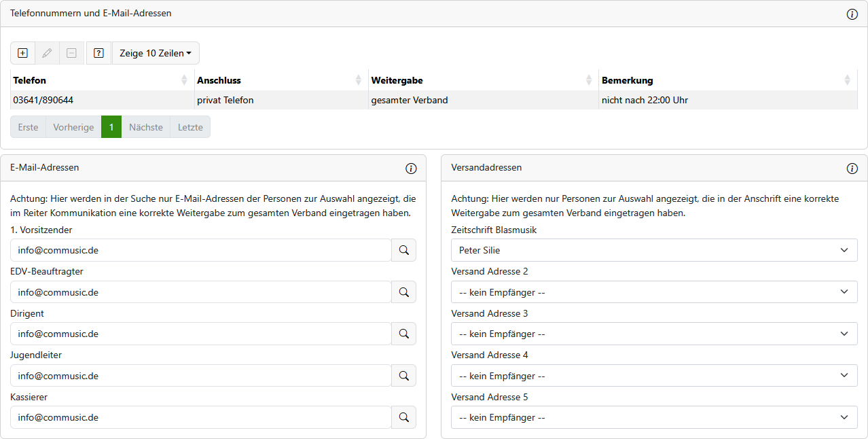
Task: Open the Zeige 10 Zeilen dropdown
Action: click(155, 53)
